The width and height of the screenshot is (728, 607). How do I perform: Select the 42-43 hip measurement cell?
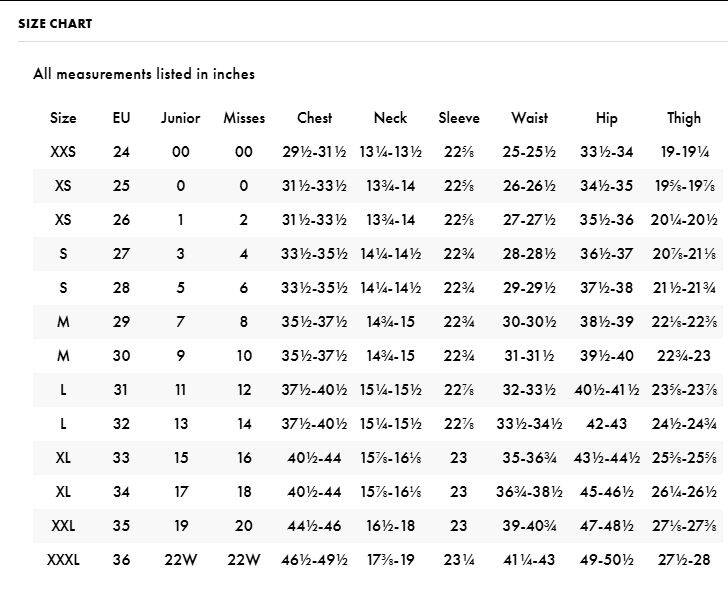point(607,424)
